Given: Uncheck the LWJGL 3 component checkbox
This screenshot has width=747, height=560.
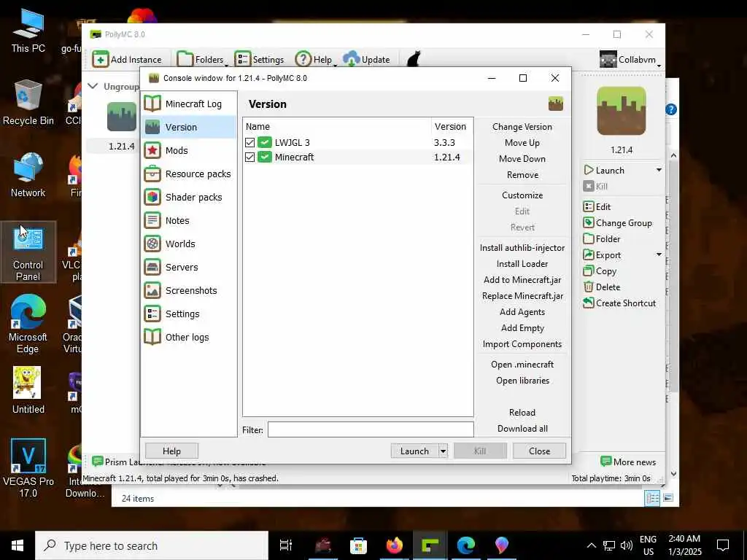Looking at the screenshot, I should pos(249,142).
